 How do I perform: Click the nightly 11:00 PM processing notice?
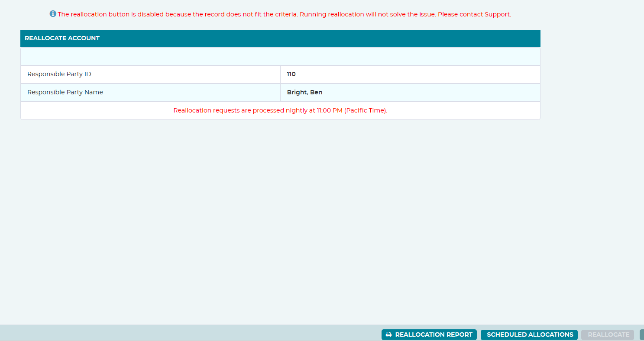(x=280, y=110)
